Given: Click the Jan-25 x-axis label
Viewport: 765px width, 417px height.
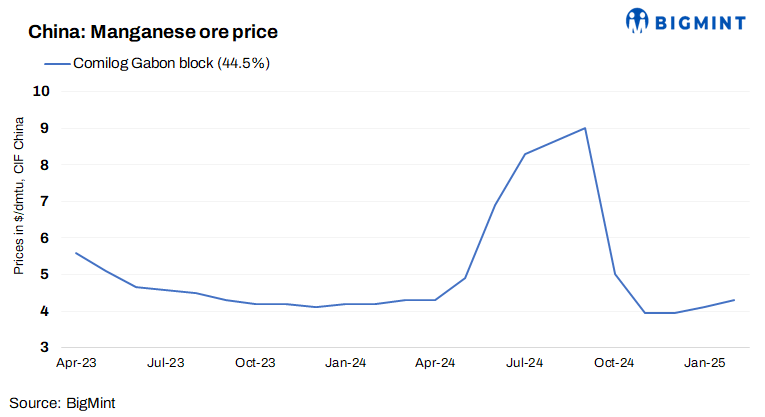Looking at the screenshot, I should 704,363.
